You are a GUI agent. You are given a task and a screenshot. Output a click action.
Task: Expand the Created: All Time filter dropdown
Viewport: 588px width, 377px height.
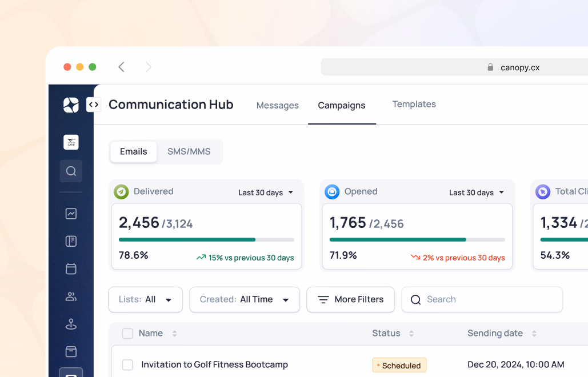point(245,299)
